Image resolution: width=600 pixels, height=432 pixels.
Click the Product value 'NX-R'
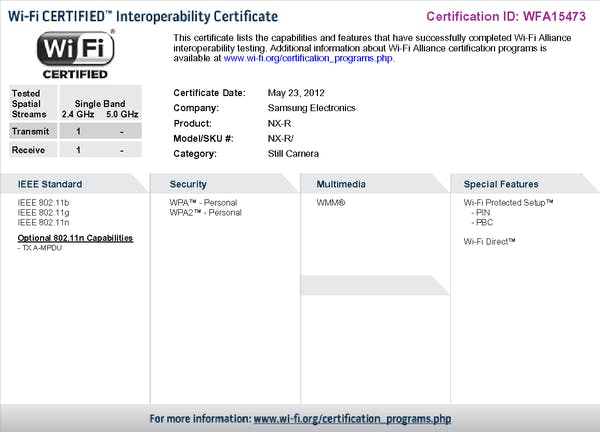tap(279, 124)
